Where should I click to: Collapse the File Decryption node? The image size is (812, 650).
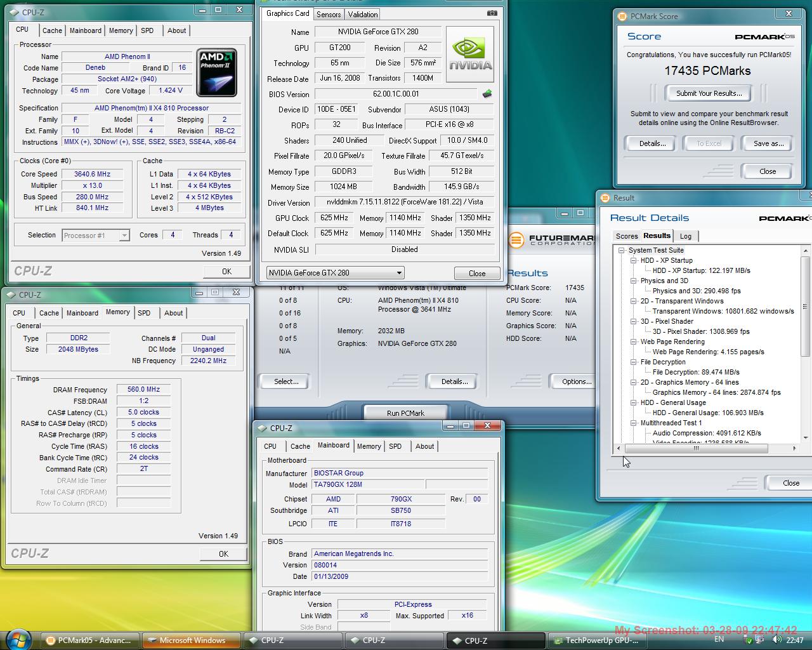[633, 362]
